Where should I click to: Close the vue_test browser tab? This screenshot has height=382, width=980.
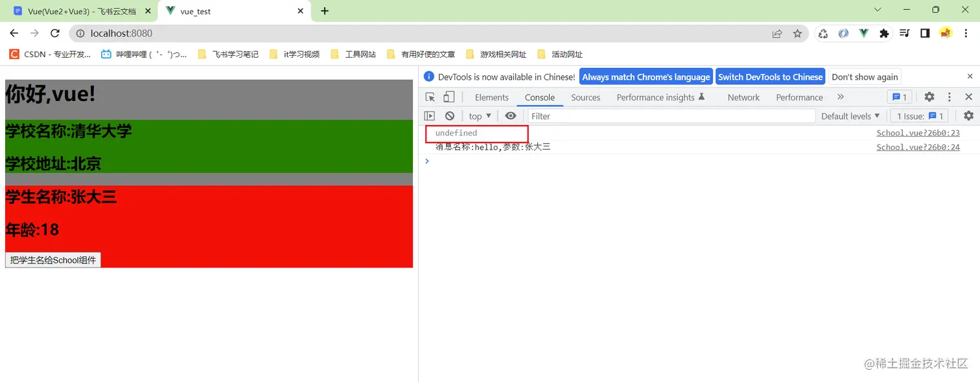(x=301, y=11)
